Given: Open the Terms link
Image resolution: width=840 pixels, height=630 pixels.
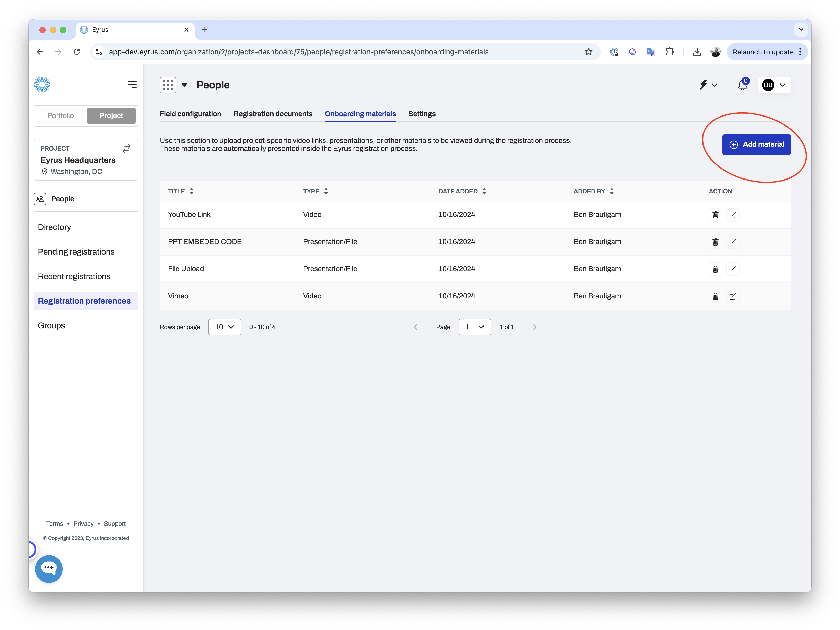Looking at the screenshot, I should pyautogui.click(x=55, y=524).
